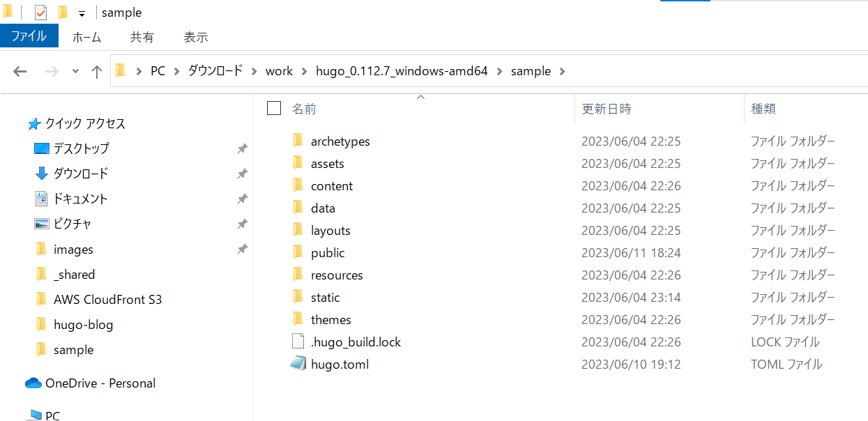868x421 pixels.
Task: Go back with the left arrow button
Action: click(x=20, y=71)
